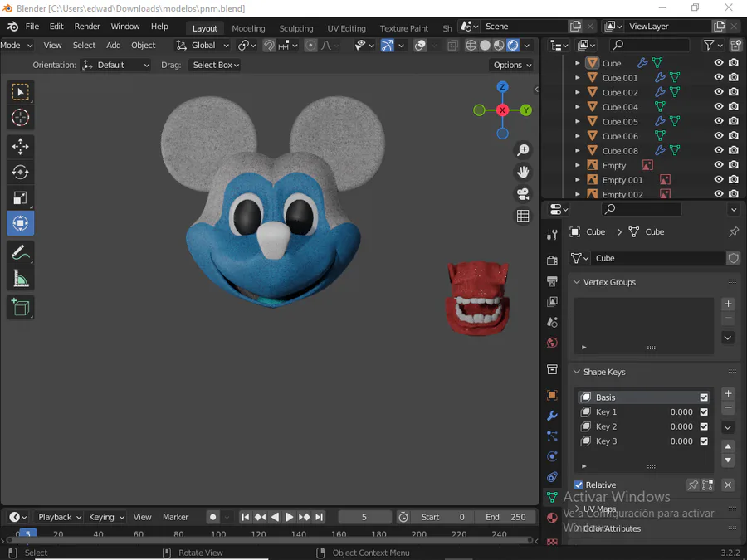747x560 pixels.
Task: Hide Cube.004 in the outliner
Action: point(719,106)
